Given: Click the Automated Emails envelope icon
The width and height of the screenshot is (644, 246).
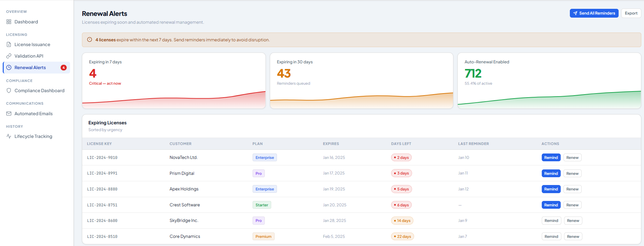Looking at the screenshot, I should pos(9,114).
